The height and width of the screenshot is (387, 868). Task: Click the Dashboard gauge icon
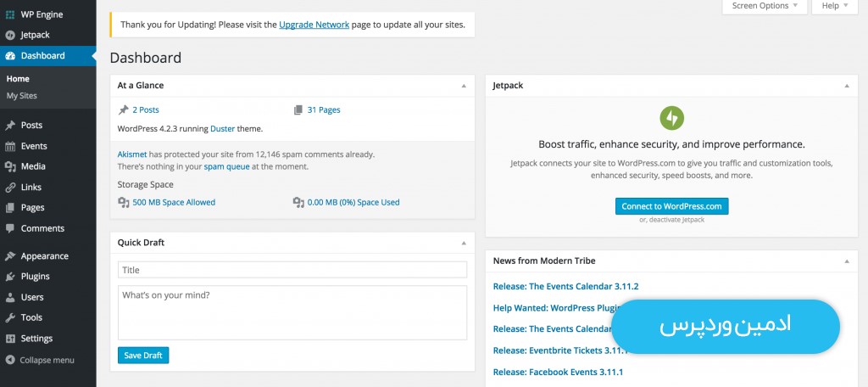pyautogui.click(x=10, y=55)
